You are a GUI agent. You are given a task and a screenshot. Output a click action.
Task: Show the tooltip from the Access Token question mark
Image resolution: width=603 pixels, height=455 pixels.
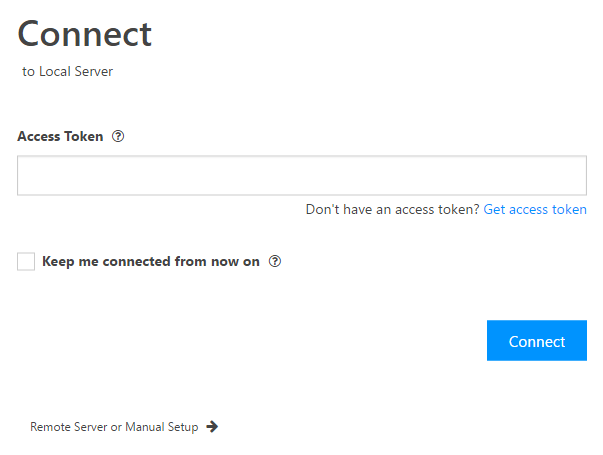point(118,136)
